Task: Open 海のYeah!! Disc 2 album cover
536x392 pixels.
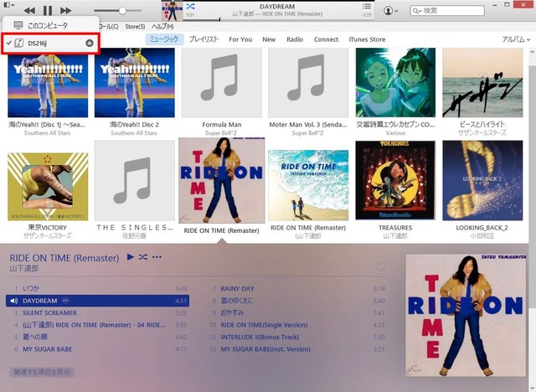Action: pos(135,82)
